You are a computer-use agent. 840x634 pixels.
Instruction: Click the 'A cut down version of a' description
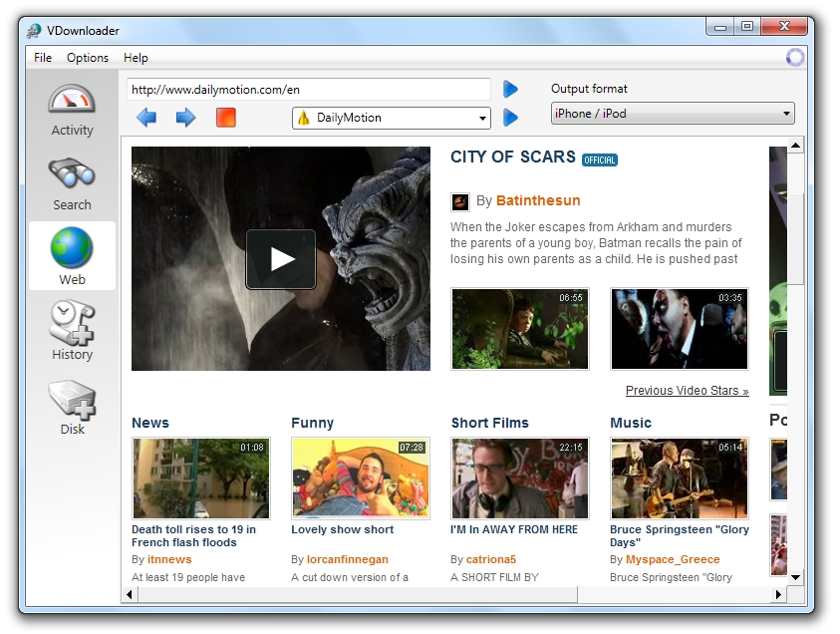[350, 577]
